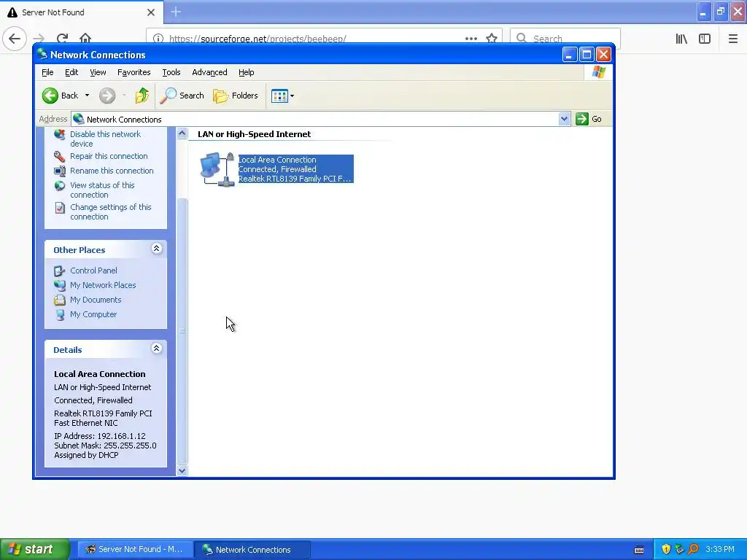Click the task pane scroll up arrow
The image size is (747, 560).
(182, 134)
